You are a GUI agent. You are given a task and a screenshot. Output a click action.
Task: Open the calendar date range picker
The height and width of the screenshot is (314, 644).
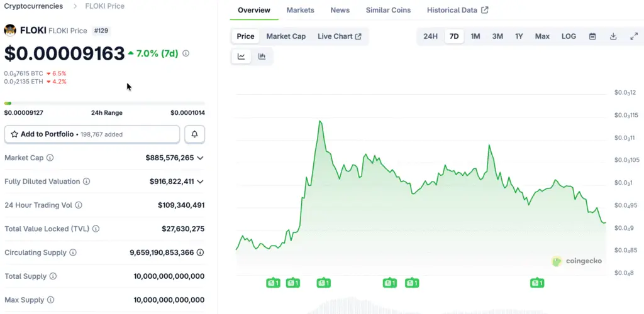click(x=592, y=36)
